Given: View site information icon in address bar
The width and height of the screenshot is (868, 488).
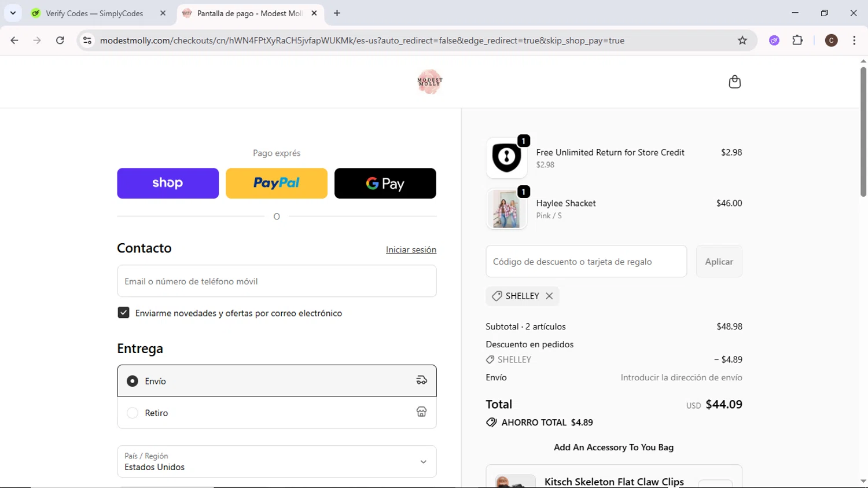Looking at the screenshot, I should point(87,41).
